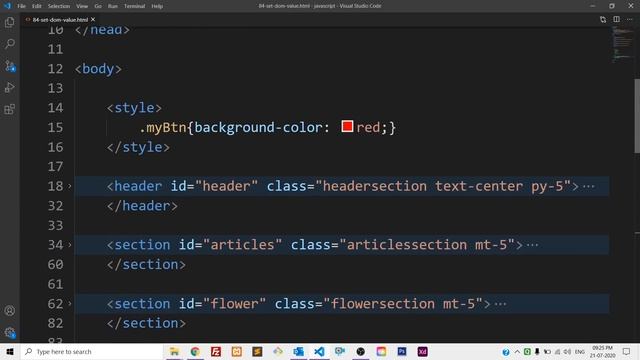Open the File menu
Viewport: 640px width, 360px height.
pos(21,6)
